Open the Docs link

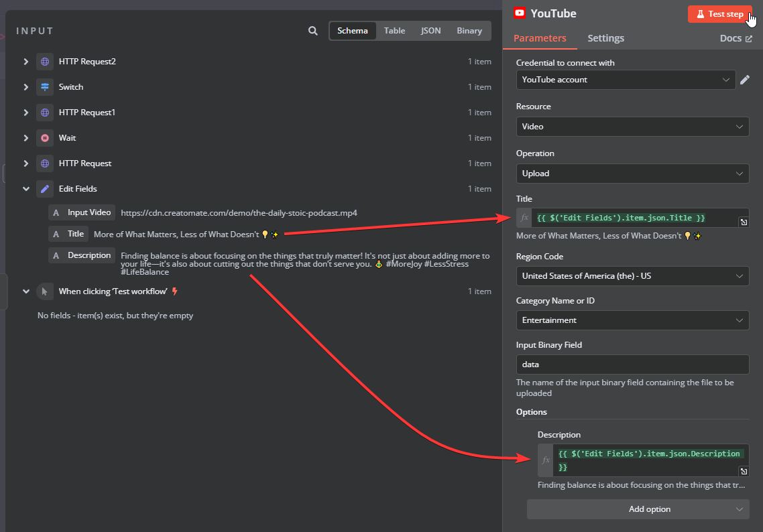tap(736, 38)
